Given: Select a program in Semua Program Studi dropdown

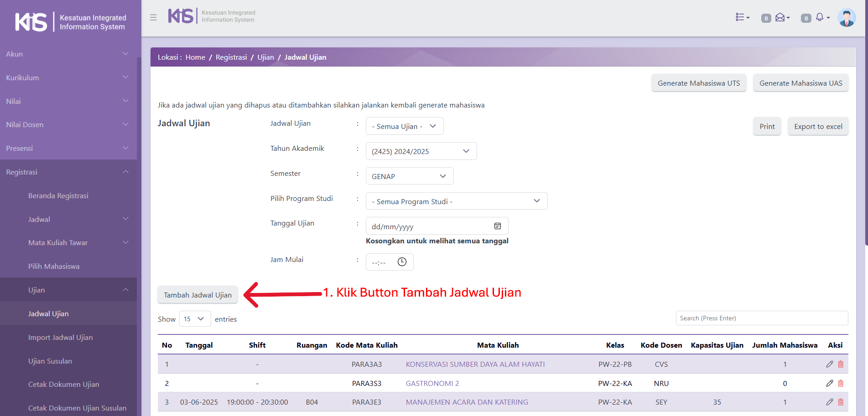Looking at the screenshot, I should (x=456, y=201).
